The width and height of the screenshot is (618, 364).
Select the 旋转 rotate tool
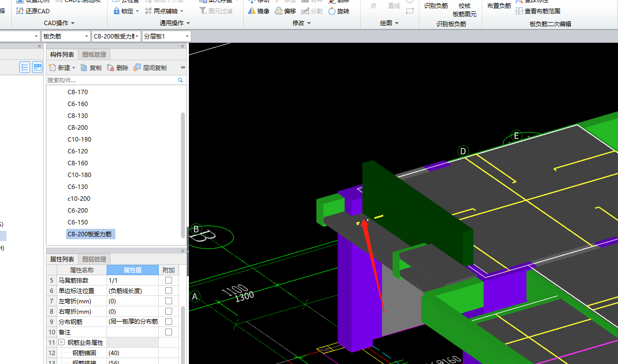point(338,11)
